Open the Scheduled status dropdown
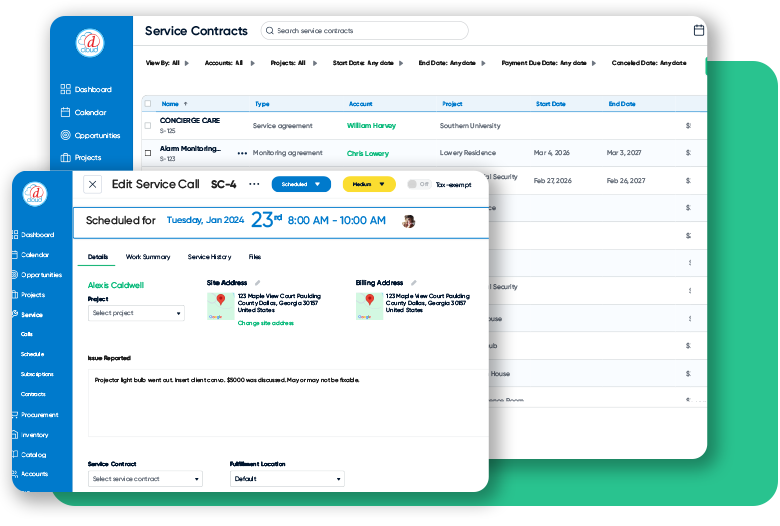This screenshot has height=526, width=780. 301,184
